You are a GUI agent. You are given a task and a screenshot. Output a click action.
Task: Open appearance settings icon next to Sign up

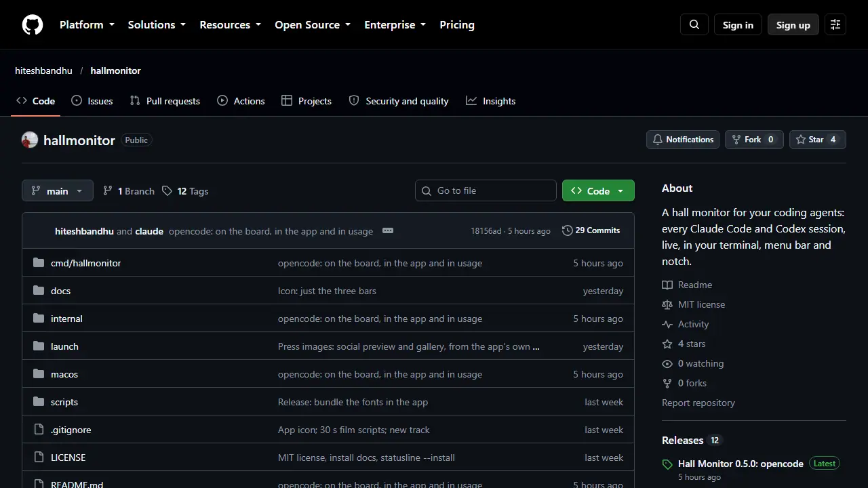(835, 25)
